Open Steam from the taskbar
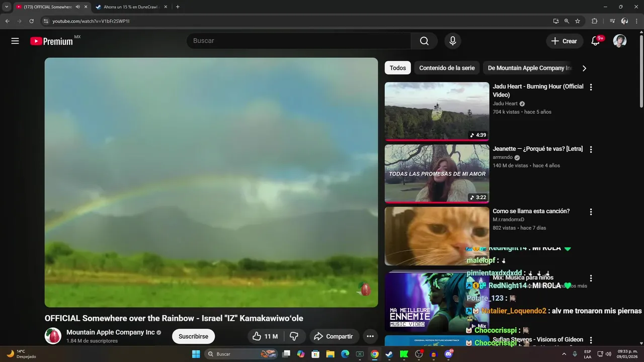The height and width of the screenshot is (362, 644). pyautogui.click(x=389, y=354)
